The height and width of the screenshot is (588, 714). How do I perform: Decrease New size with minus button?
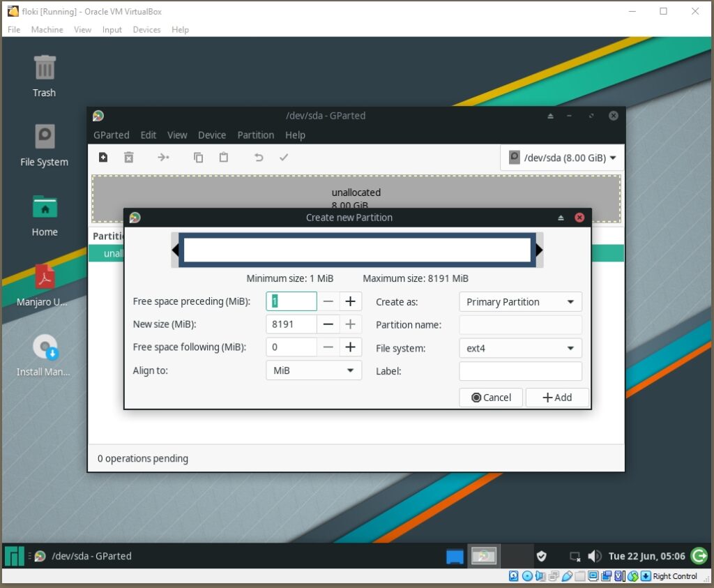tap(328, 324)
